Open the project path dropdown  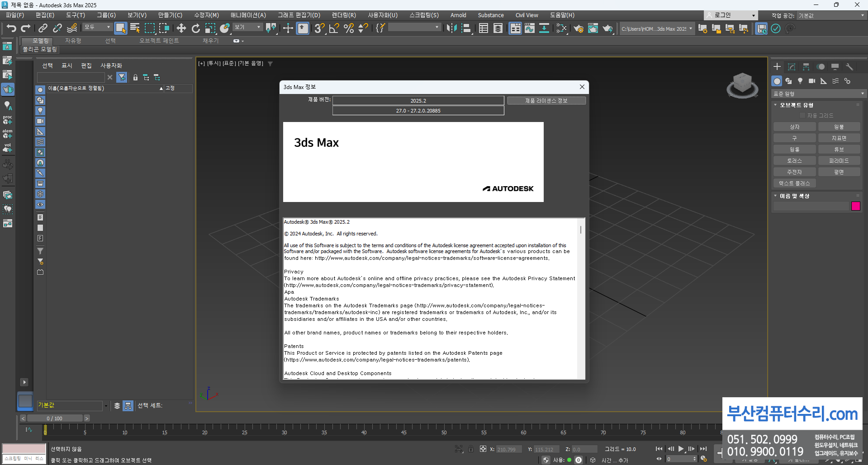(657, 28)
